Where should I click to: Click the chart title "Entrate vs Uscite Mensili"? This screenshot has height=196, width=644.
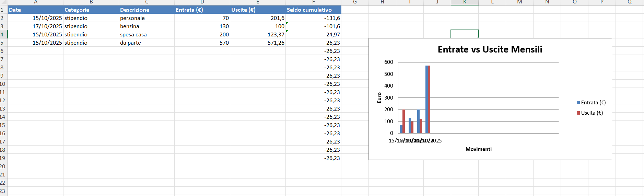coord(490,49)
